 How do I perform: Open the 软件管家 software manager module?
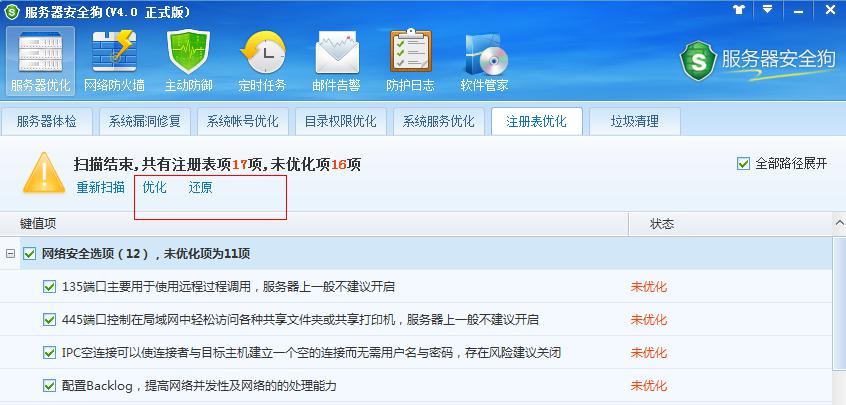pos(485,61)
